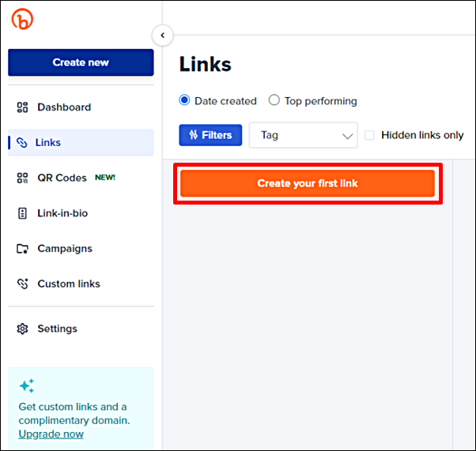Click the Settings gear icon

tap(22, 329)
